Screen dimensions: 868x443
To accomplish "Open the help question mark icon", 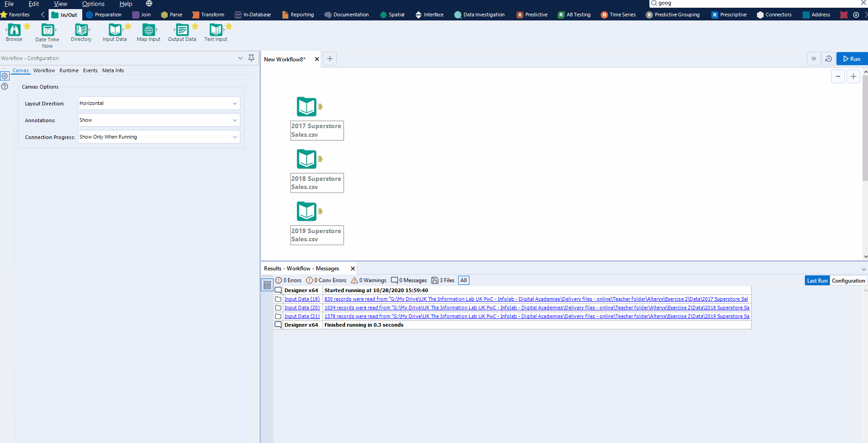I will (5, 86).
